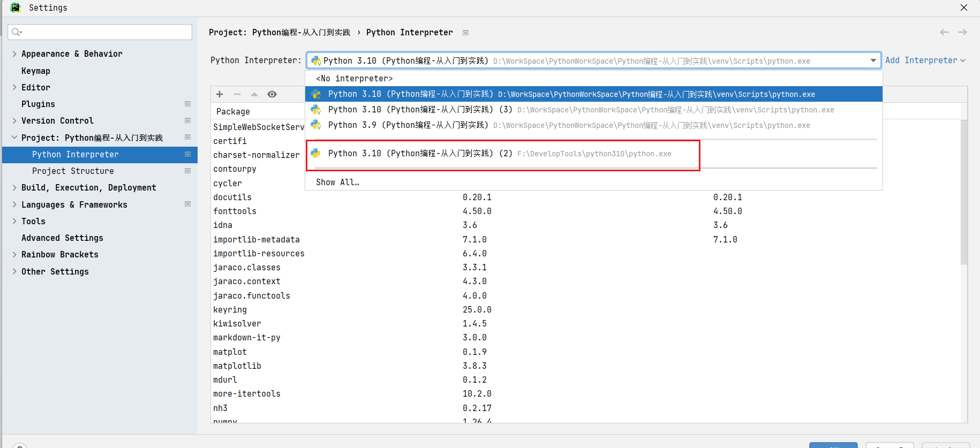The width and height of the screenshot is (980, 448).
Task: Click the add package plus icon
Action: click(x=220, y=94)
